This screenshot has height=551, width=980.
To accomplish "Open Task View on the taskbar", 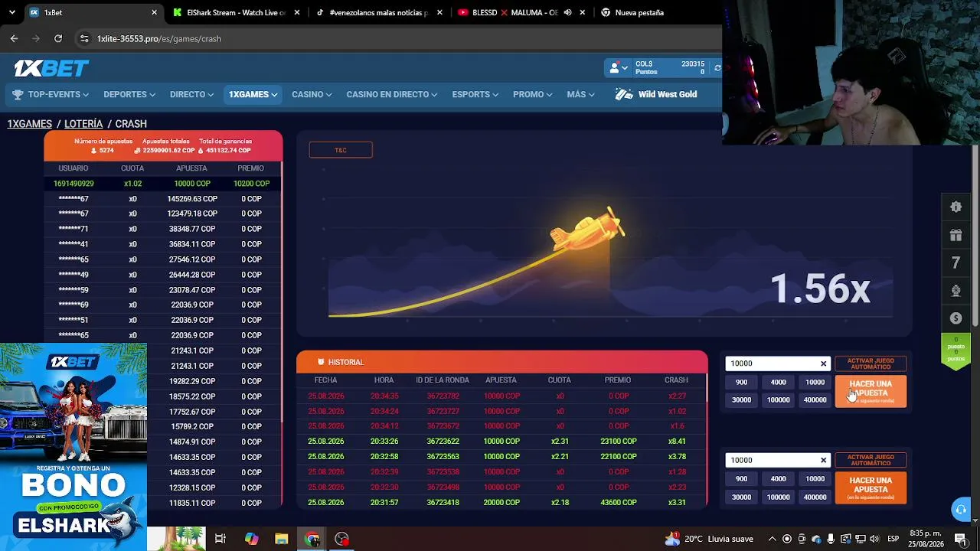I will pyautogui.click(x=220, y=539).
